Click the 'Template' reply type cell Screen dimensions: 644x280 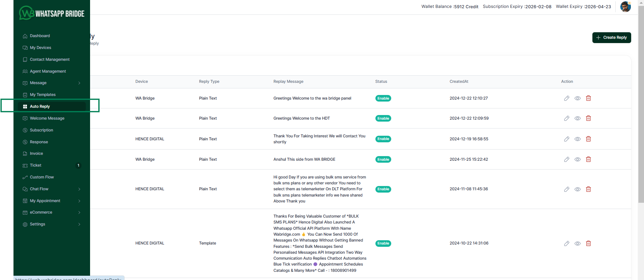pos(207,243)
